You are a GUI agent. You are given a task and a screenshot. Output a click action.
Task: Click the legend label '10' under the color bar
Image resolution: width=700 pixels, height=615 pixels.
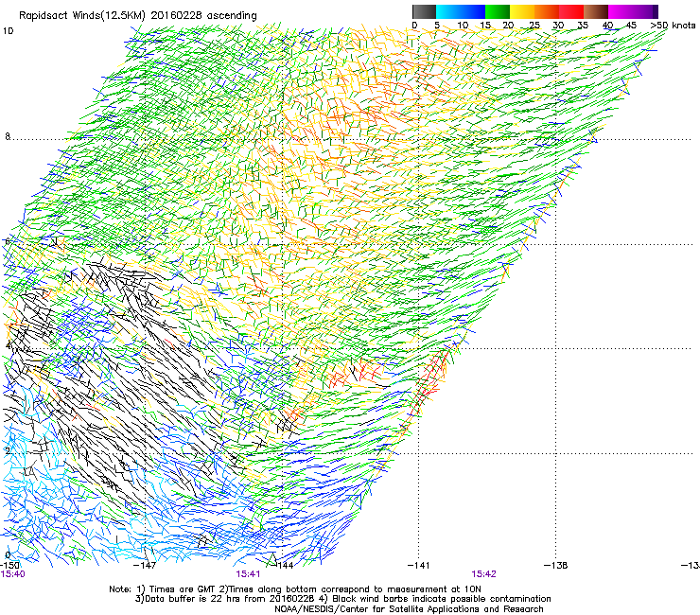463,26
